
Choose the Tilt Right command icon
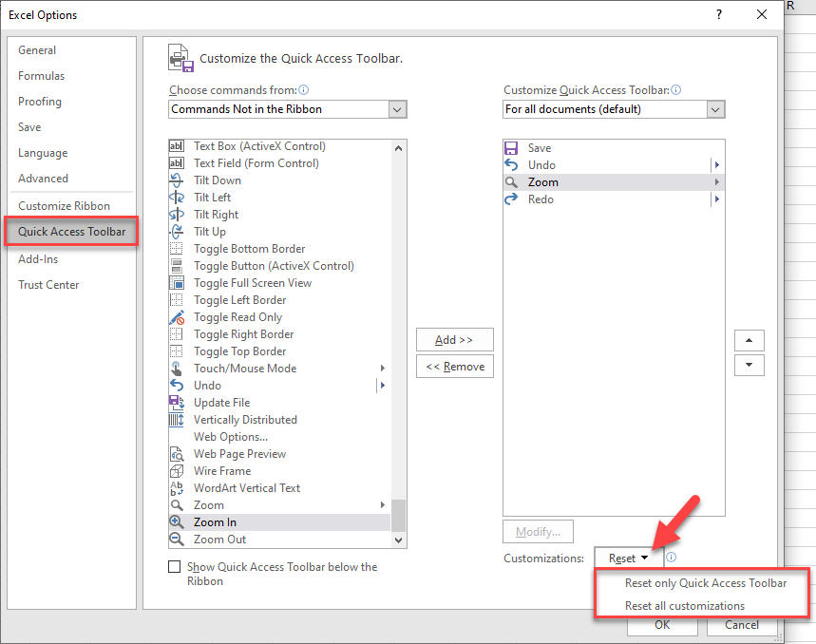177,215
